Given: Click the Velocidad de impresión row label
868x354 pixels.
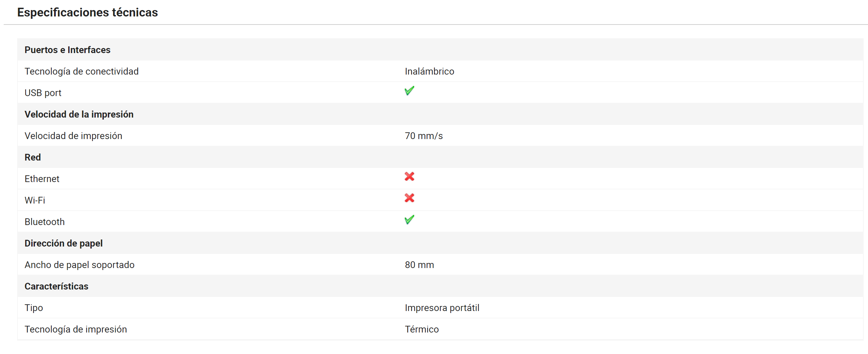Looking at the screenshot, I should point(74,136).
